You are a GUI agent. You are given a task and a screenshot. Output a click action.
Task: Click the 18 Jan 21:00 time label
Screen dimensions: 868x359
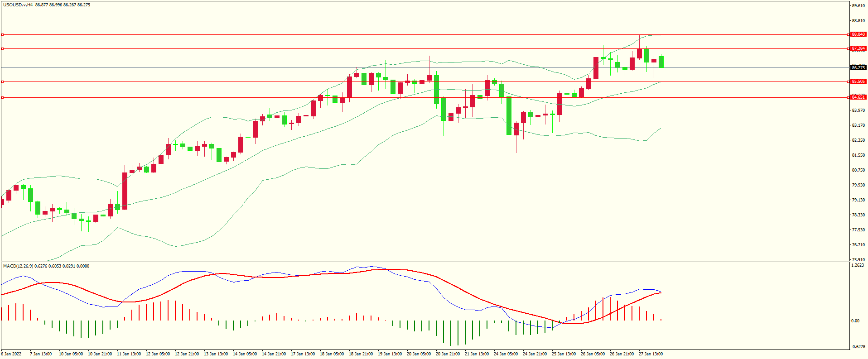pyautogui.click(x=361, y=354)
